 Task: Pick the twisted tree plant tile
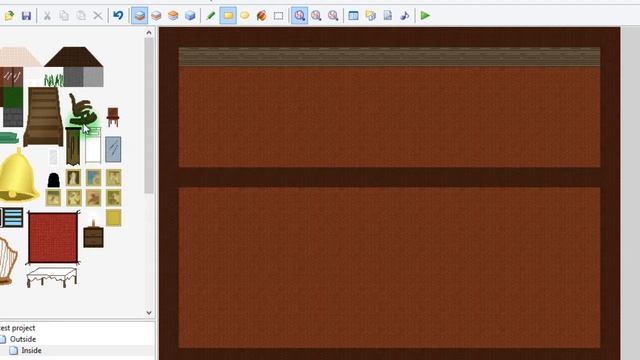(x=82, y=110)
